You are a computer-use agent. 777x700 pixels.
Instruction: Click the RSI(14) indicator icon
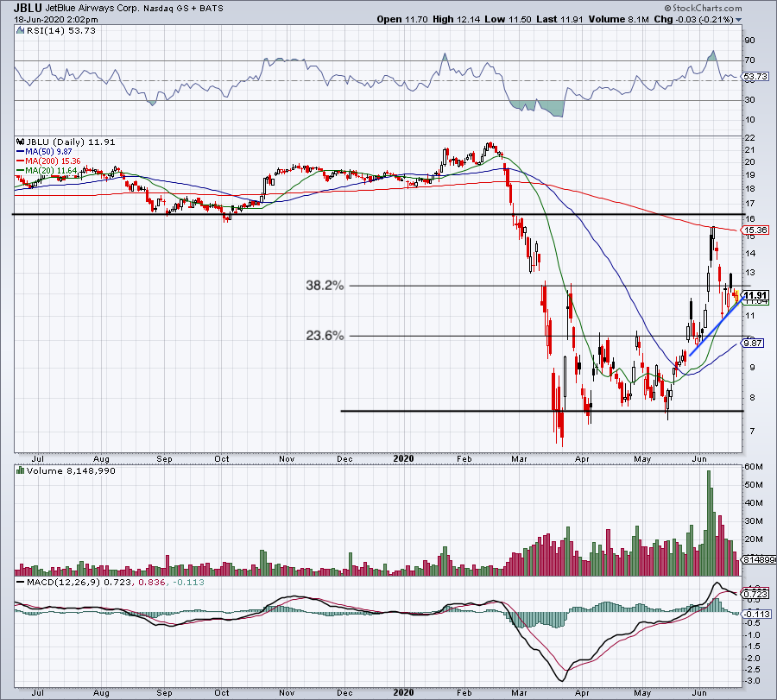click(x=20, y=31)
